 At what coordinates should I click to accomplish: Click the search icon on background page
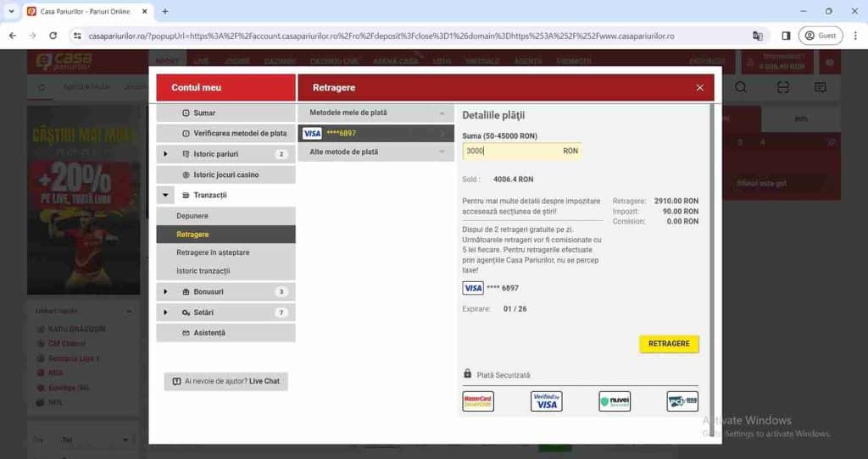tap(741, 87)
